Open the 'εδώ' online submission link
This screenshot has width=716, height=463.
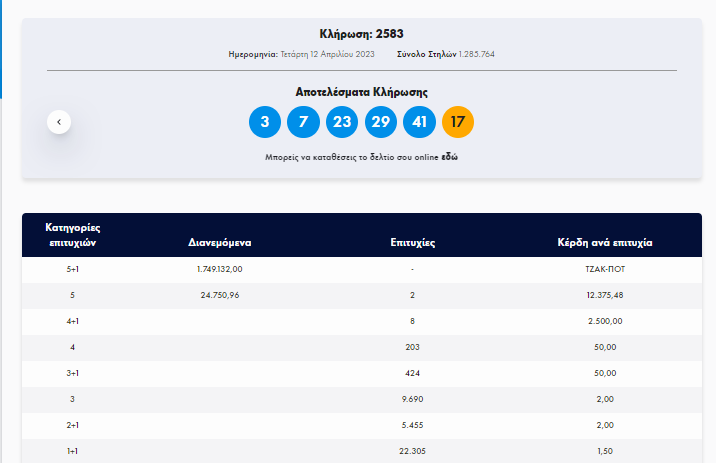449,157
